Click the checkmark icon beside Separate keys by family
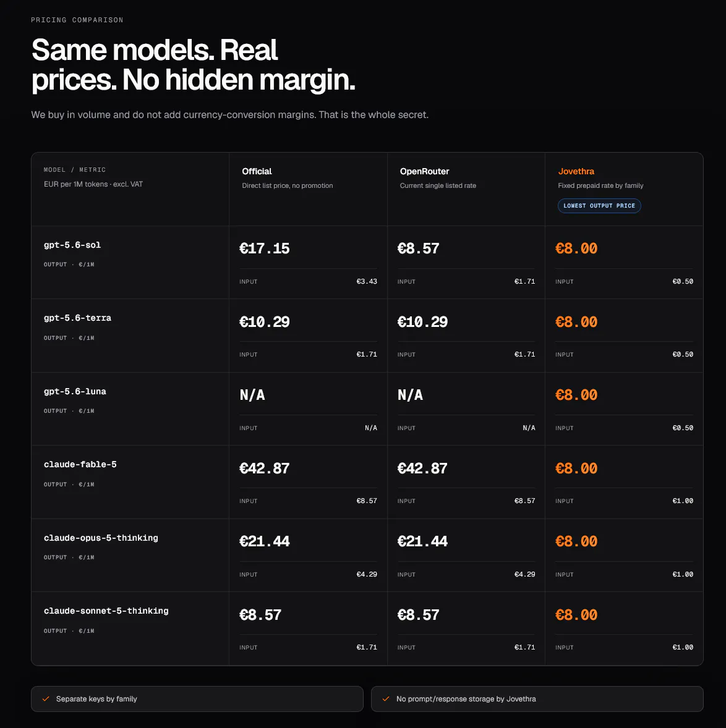 pyautogui.click(x=46, y=699)
